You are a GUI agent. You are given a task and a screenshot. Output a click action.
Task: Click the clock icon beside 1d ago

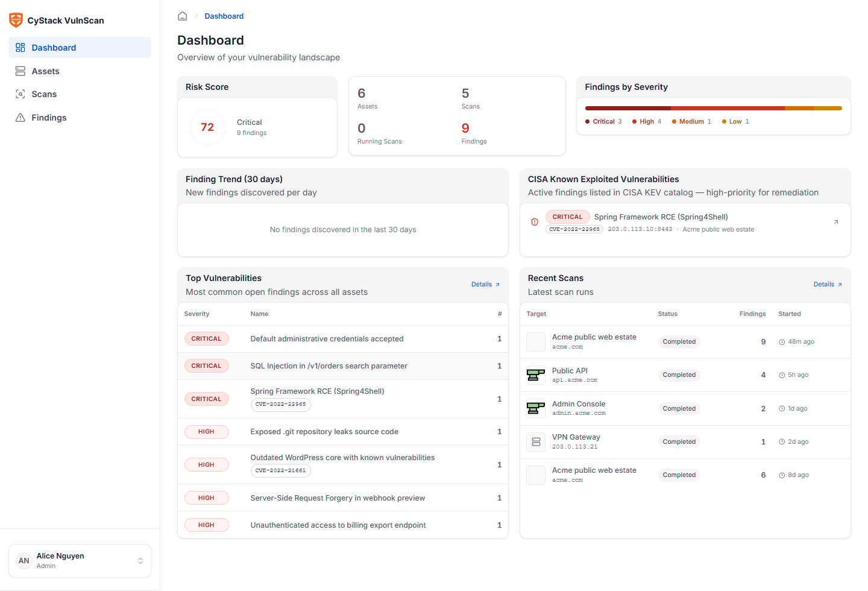pos(782,409)
